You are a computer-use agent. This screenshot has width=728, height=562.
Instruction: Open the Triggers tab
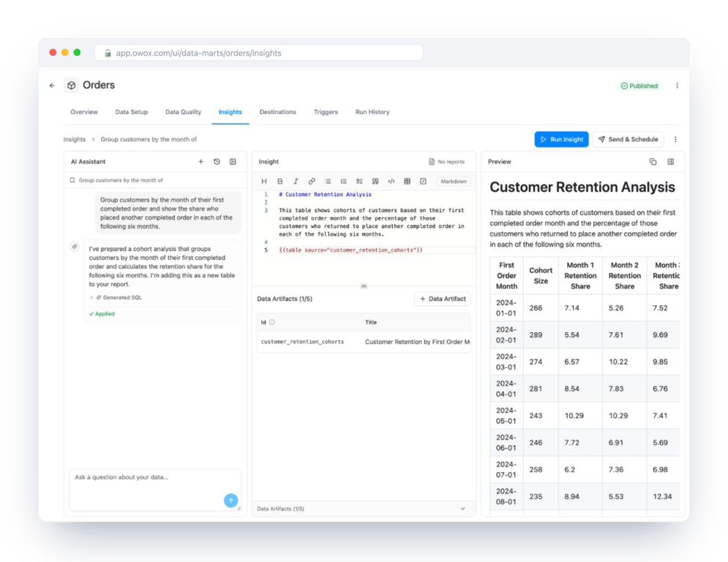[x=326, y=112]
